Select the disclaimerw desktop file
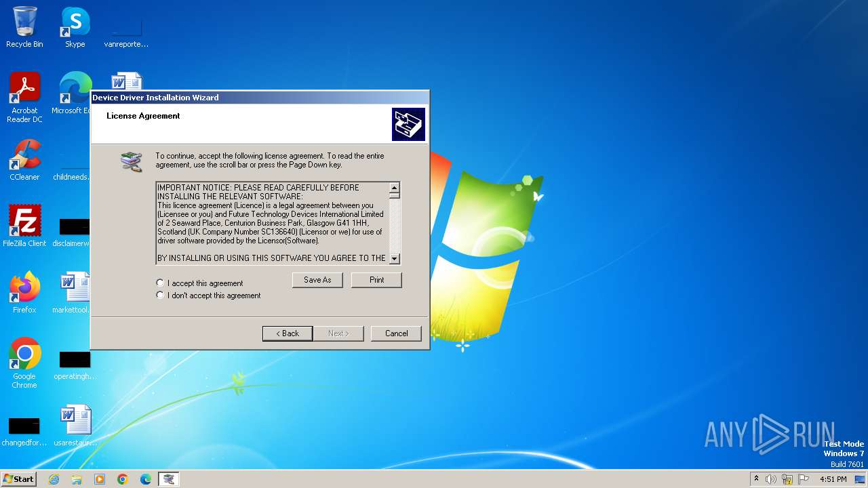 (x=71, y=230)
